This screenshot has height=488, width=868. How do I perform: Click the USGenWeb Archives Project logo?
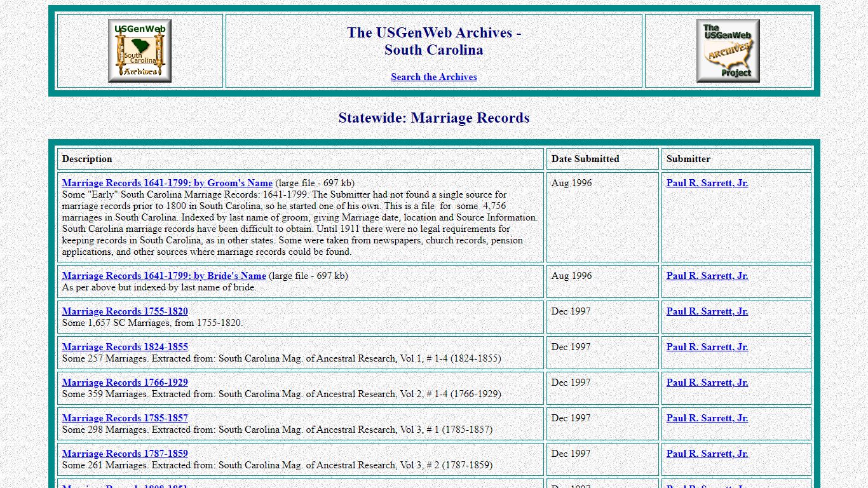(728, 51)
